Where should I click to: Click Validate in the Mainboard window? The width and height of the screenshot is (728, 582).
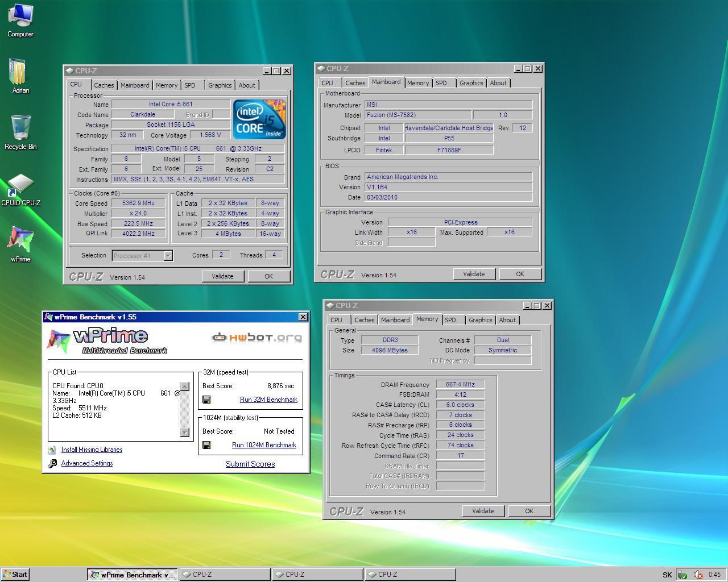click(x=474, y=274)
